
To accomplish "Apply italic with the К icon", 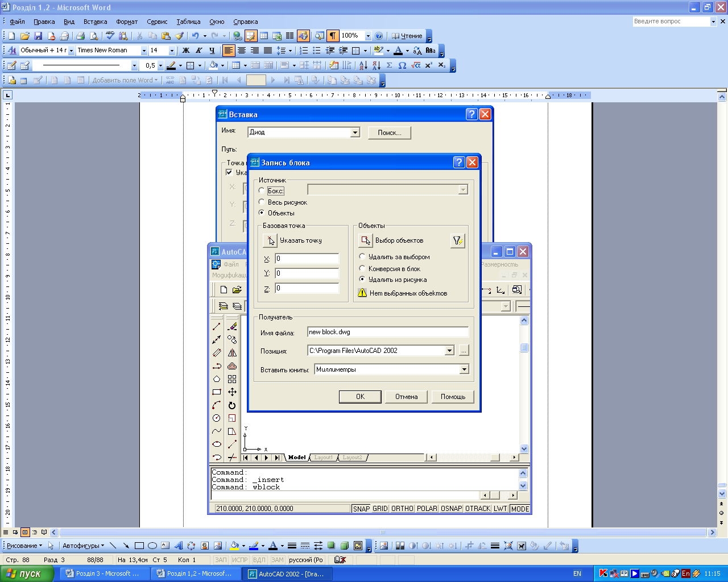I will (x=199, y=51).
